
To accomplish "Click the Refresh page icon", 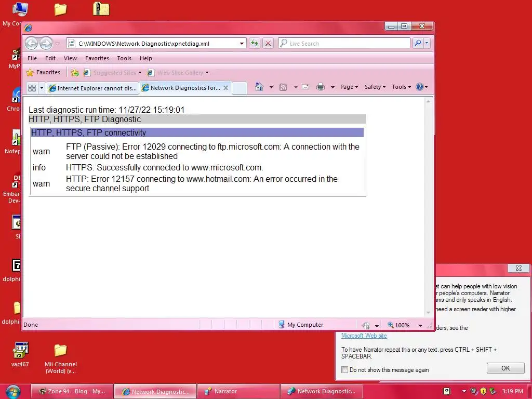I will 255,44.
